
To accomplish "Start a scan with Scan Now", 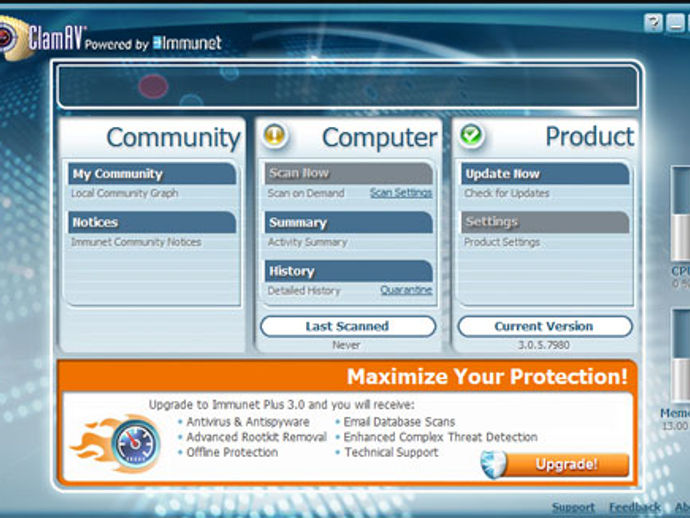I will pos(349,173).
